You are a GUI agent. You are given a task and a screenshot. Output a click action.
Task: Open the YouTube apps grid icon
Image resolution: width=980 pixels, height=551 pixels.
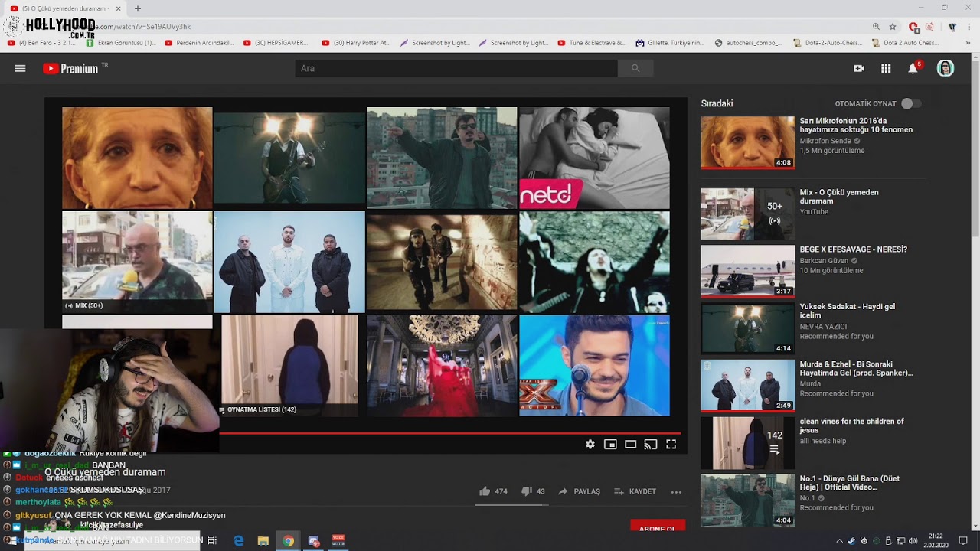pos(886,68)
